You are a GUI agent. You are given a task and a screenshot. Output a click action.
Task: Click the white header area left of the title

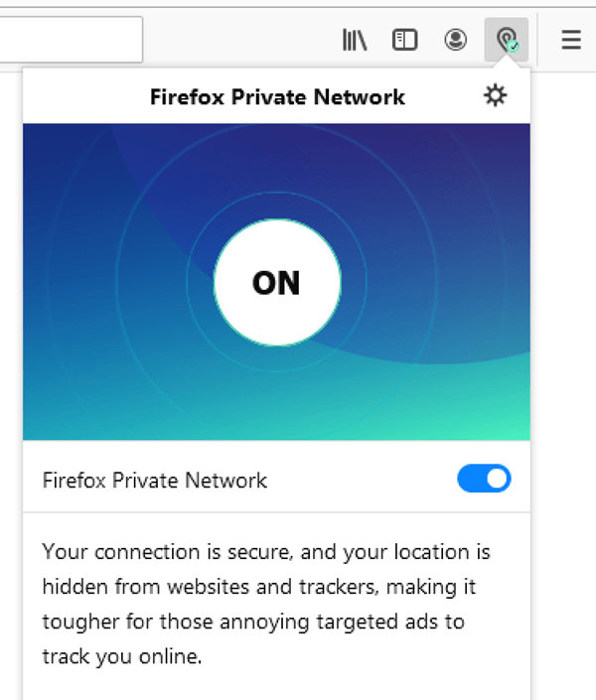coord(79,96)
